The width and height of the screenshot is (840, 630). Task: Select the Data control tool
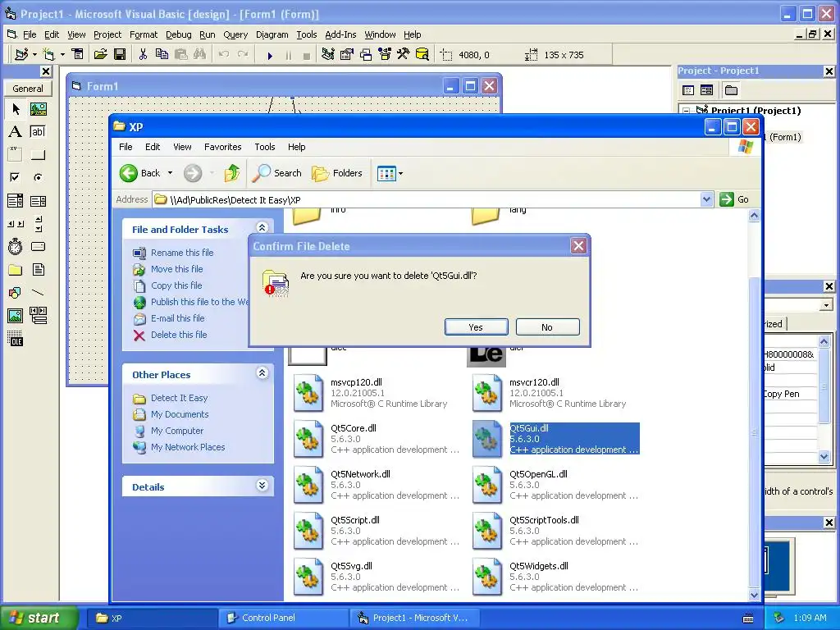point(38,316)
